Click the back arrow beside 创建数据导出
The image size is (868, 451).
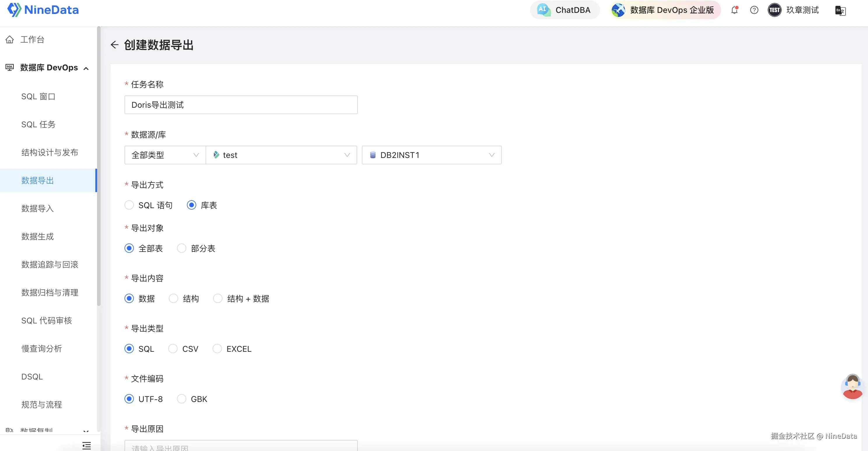click(115, 45)
